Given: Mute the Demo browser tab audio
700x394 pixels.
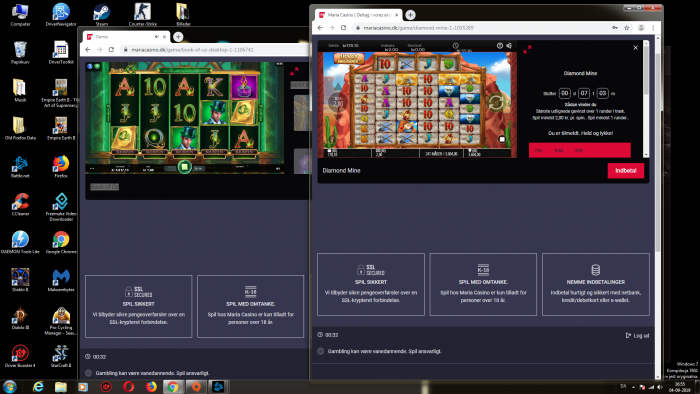Looking at the screenshot, I should (x=156, y=37).
